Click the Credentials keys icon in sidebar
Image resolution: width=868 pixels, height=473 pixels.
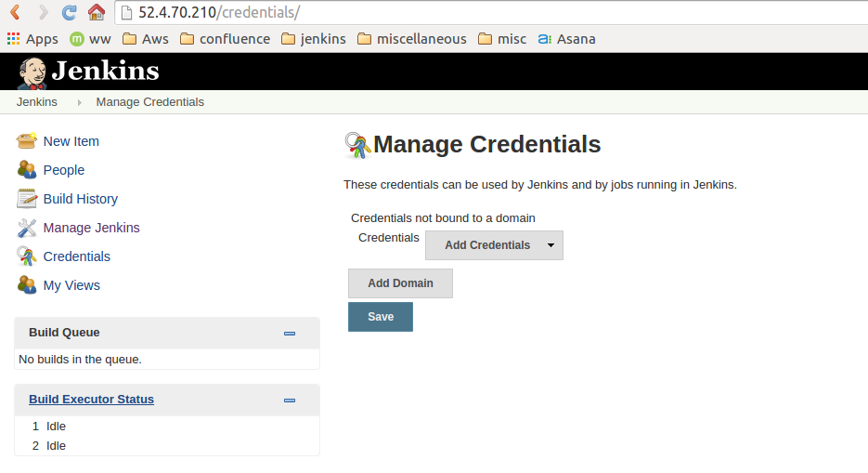(27, 256)
